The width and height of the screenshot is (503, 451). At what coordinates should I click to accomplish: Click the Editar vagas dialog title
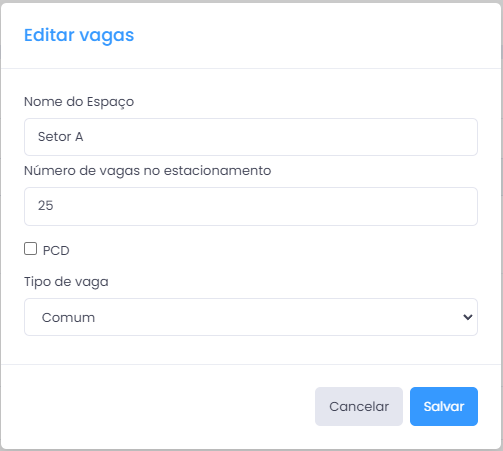click(x=79, y=35)
